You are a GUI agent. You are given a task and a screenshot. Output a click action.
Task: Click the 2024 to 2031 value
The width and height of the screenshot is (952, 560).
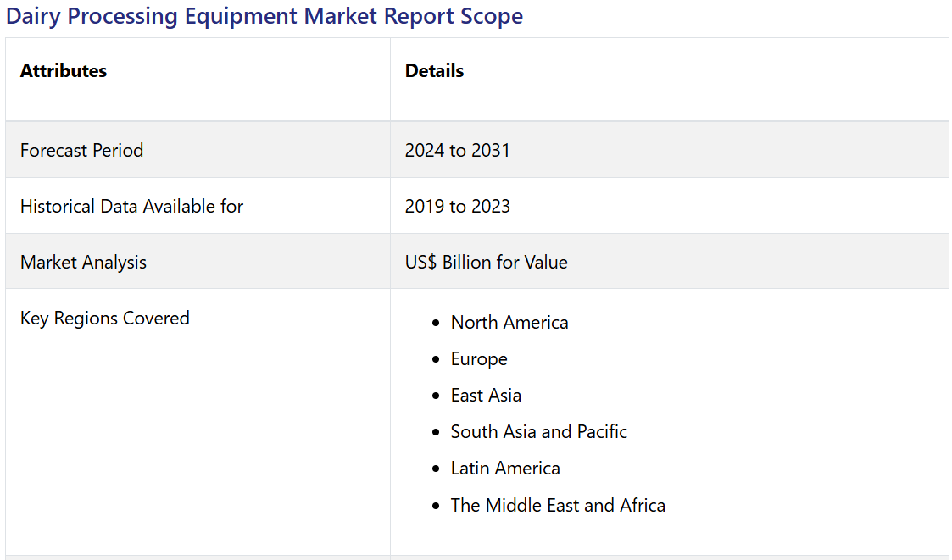[x=457, y=151]
